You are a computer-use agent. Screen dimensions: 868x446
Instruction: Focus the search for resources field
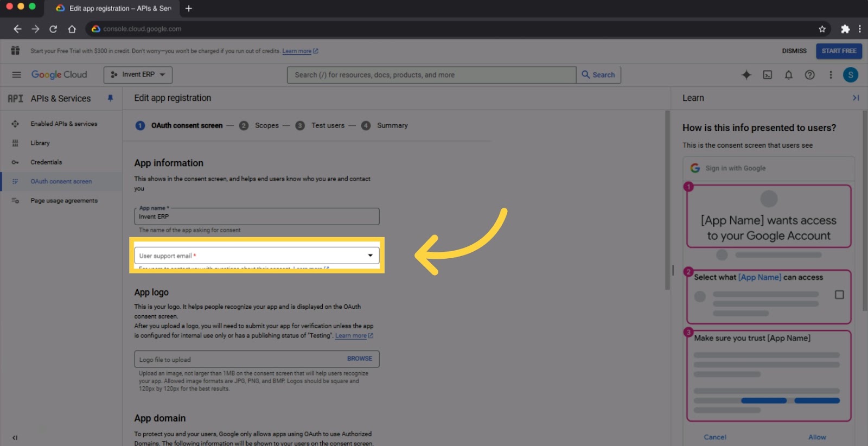coord(431,75)
